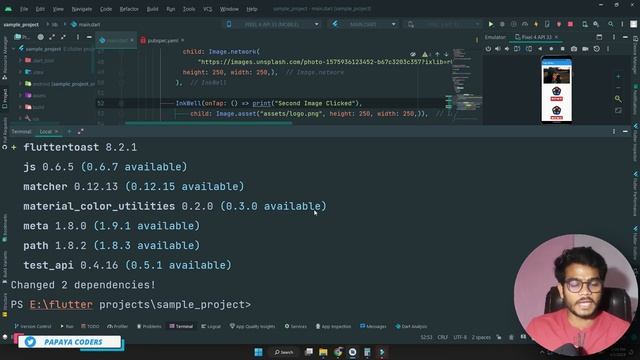Expand build folder in project tree

20,107
